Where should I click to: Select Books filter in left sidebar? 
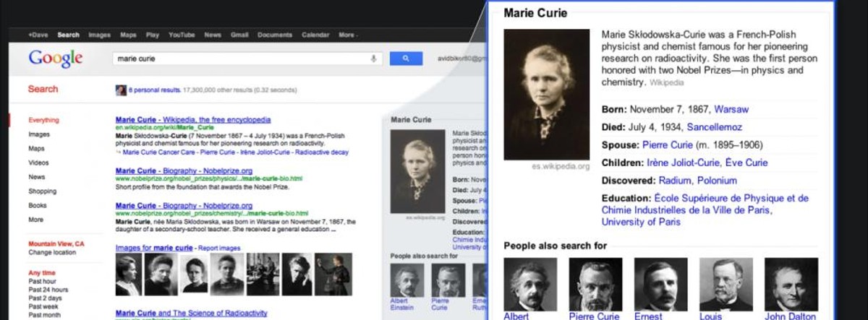[x=38, y=206]
